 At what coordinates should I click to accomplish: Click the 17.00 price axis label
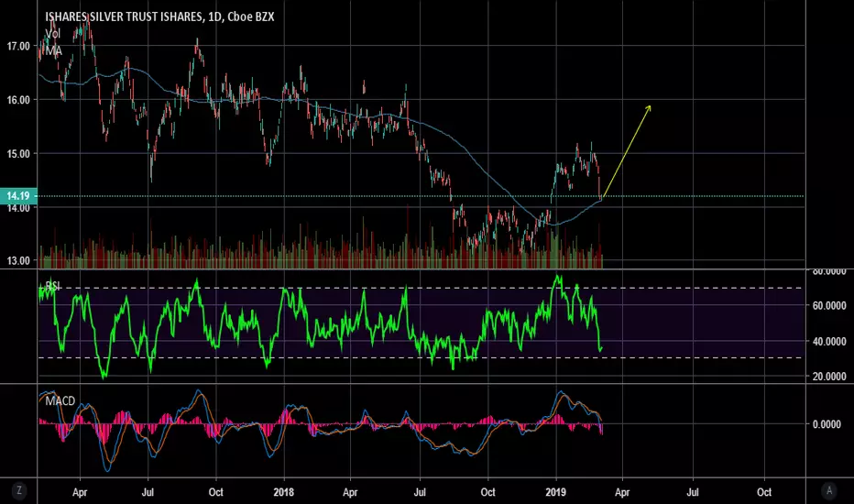[x=18, y=47]
